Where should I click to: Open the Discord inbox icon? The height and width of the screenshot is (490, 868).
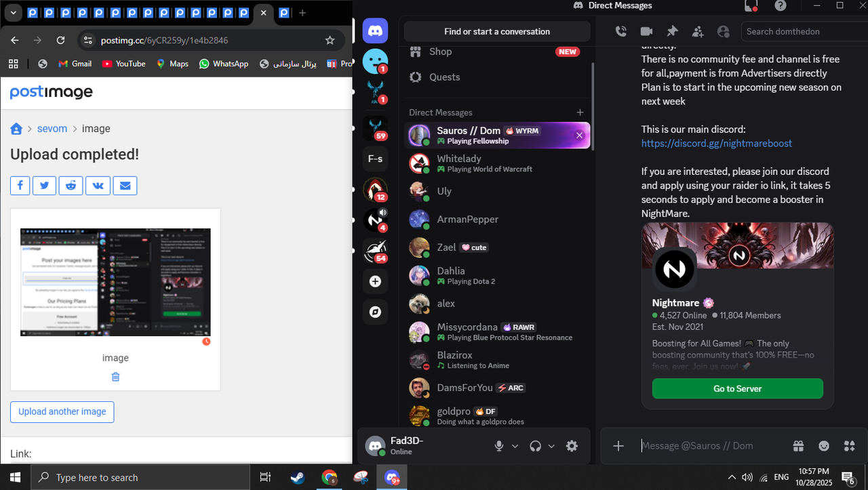(x=751, y=5)
